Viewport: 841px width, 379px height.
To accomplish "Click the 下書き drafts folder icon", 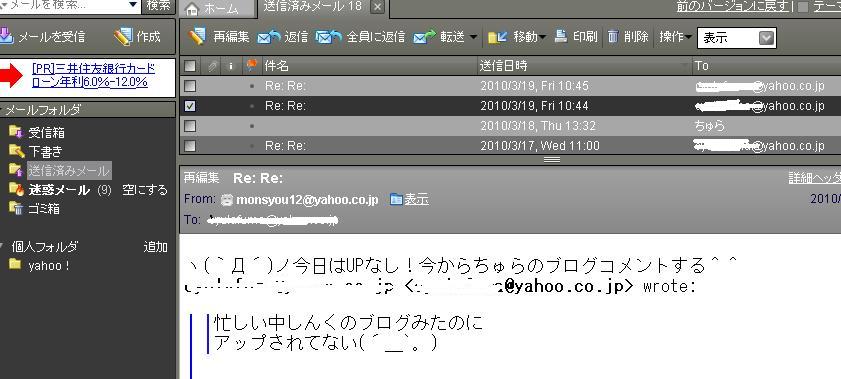I will click(x=16, y=151).
